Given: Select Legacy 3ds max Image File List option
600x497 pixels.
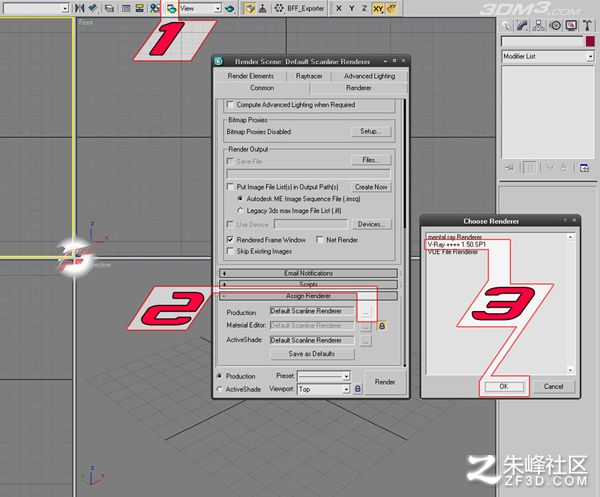Looking at the screenshot, I should (x=240, y=210).
